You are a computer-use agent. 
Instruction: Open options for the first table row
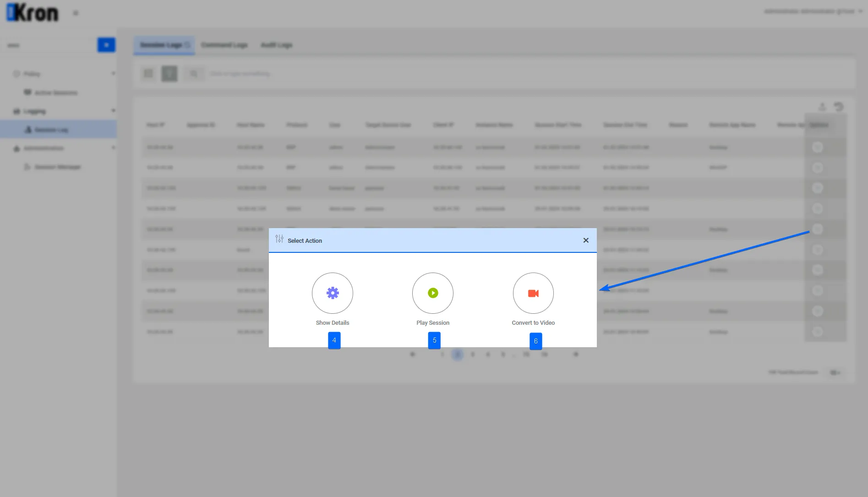(x=818, y=147)
